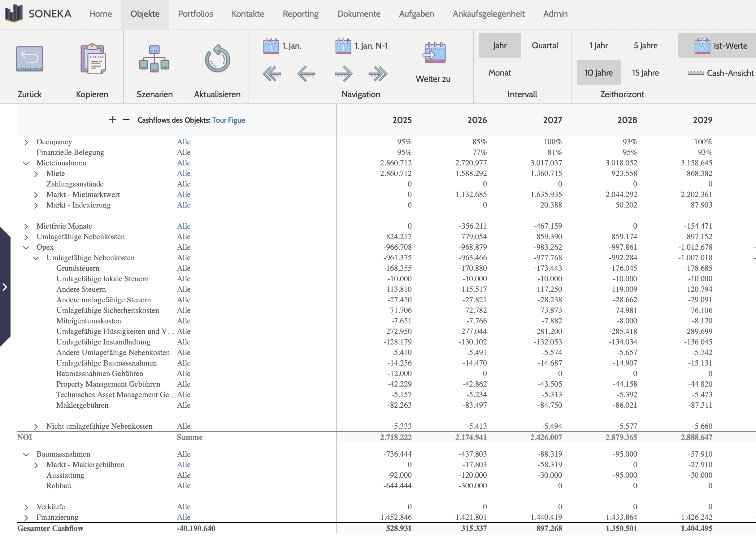Jump to first period double-left arrow
756x539 pixels.
[272, 74]
